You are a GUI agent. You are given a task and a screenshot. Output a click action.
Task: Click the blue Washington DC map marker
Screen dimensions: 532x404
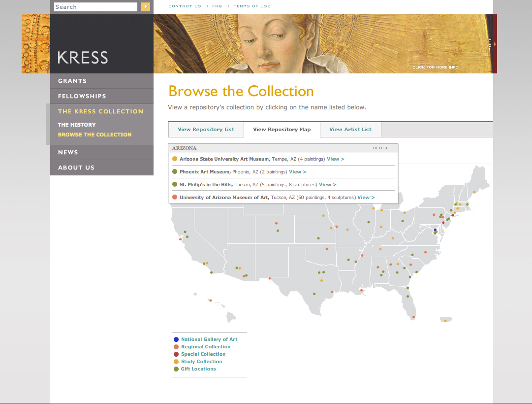tap(436, 230)
